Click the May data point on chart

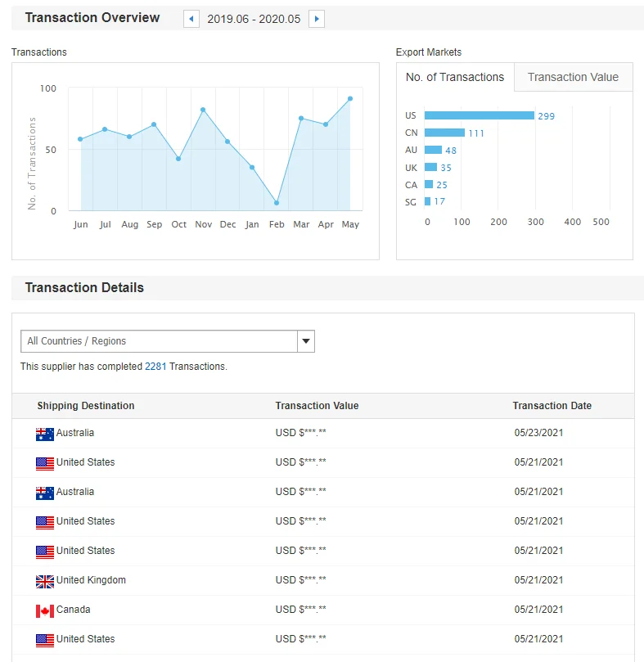point(350,98)
